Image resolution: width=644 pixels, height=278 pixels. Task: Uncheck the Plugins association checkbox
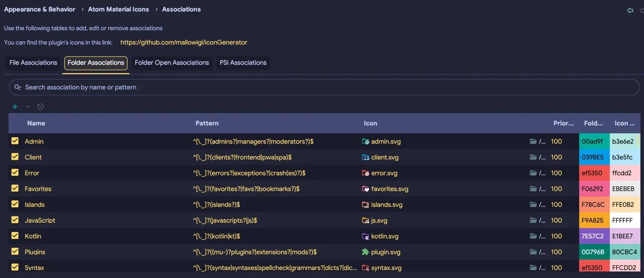pos(15,251)
